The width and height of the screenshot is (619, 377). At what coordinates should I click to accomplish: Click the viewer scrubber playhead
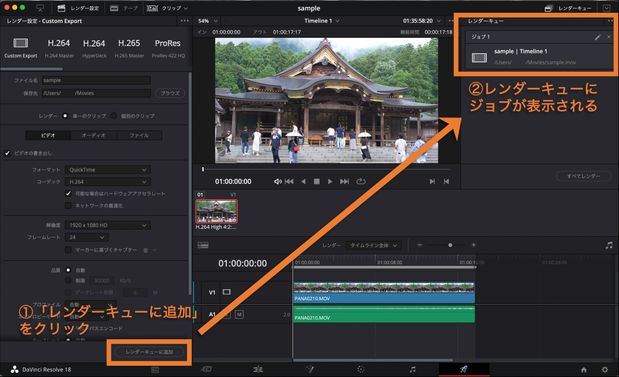pyautogui.click(x=203, y=169)
